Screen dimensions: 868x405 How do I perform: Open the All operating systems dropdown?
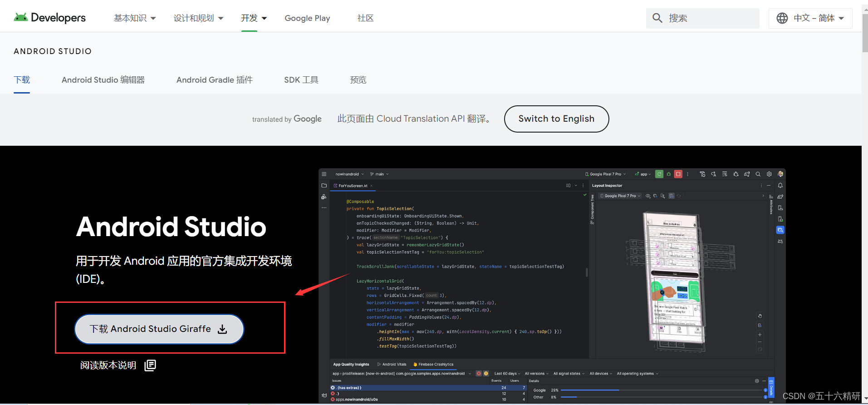click(638, 373)
